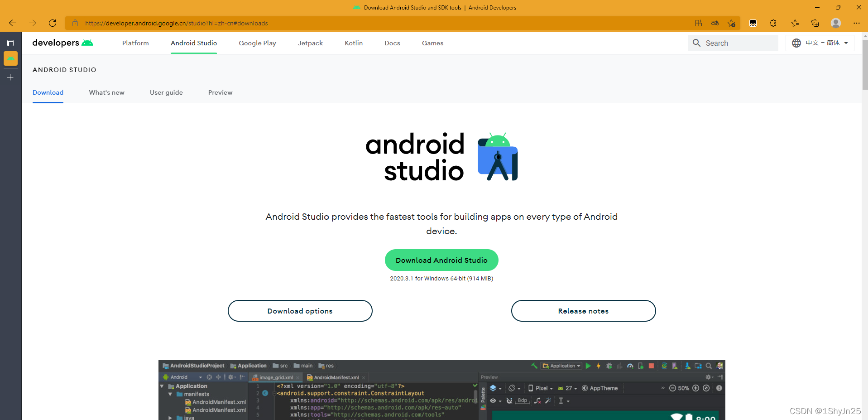Switch to the What's new tab

(x=106, y=92)
